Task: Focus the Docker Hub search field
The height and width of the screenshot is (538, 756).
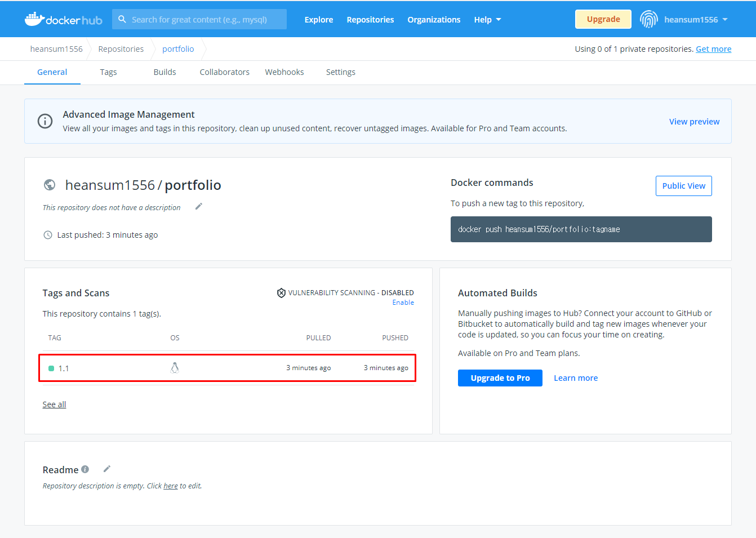Action: (199, 19)
